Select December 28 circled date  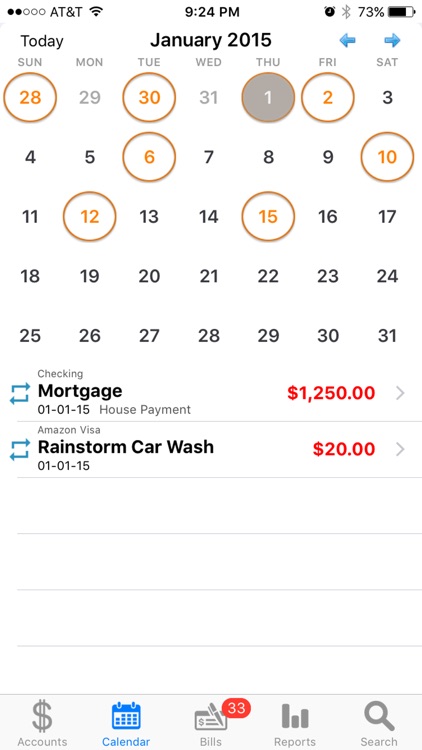tap(30, 97)
